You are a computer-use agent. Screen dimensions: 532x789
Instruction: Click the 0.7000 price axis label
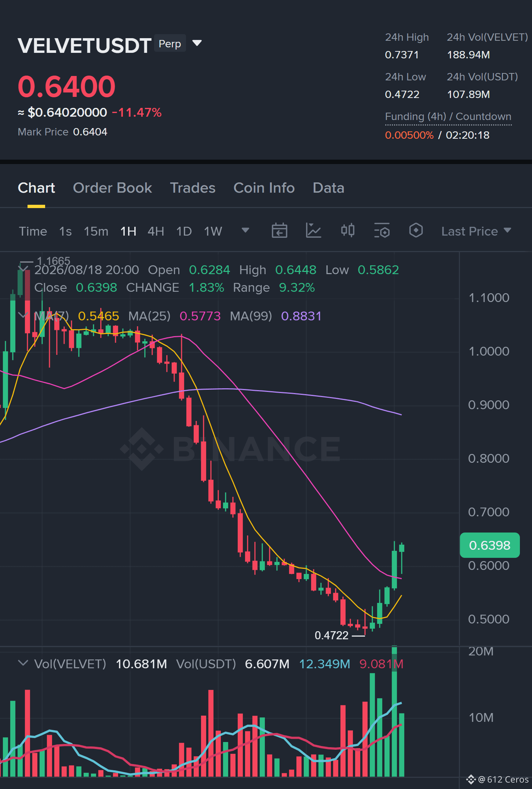coord(489,512)
